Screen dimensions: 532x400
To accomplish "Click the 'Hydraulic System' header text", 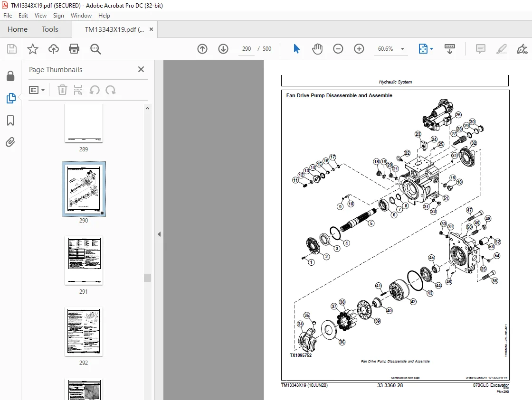I will (395, 82).
